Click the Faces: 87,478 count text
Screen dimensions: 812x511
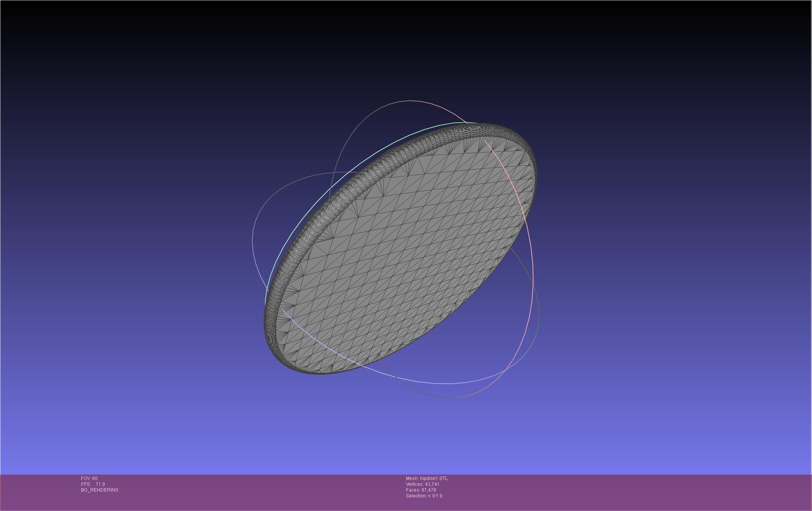(x=421, y=490)
